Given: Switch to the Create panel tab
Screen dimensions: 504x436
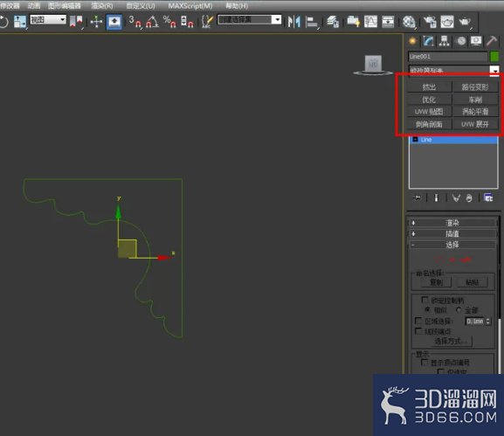Looking at the screenshot, I should pyautogui.click(x=412, y=41).
